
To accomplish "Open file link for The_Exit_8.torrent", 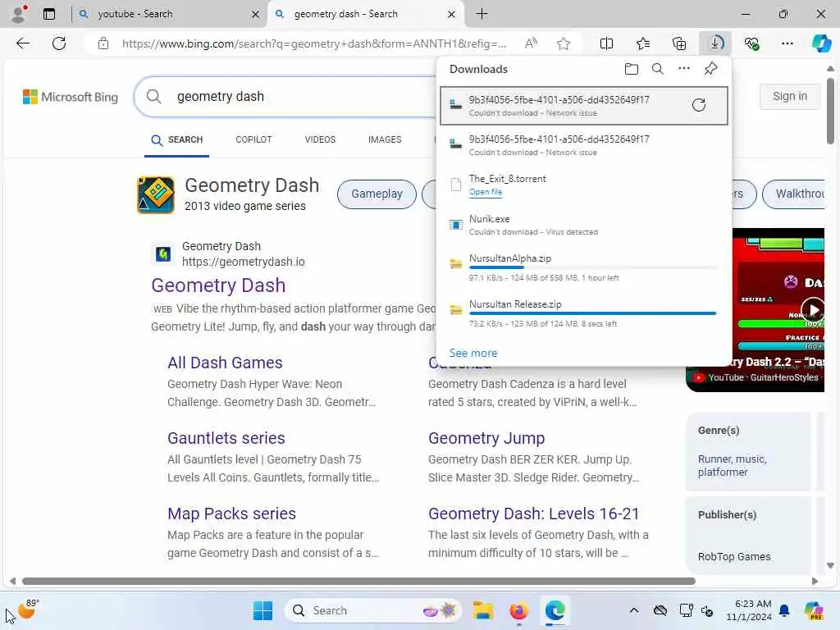I will pos(486,192).
